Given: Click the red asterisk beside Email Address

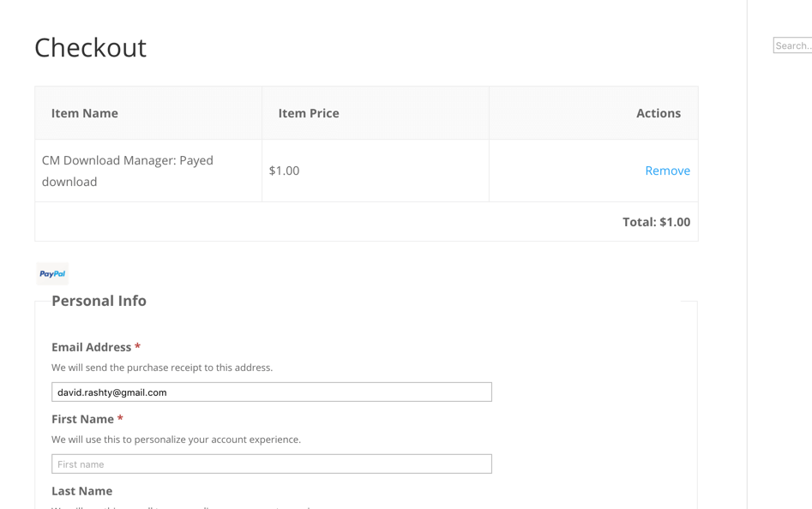Looking at the screenshot, I should [x=137, y=347].
